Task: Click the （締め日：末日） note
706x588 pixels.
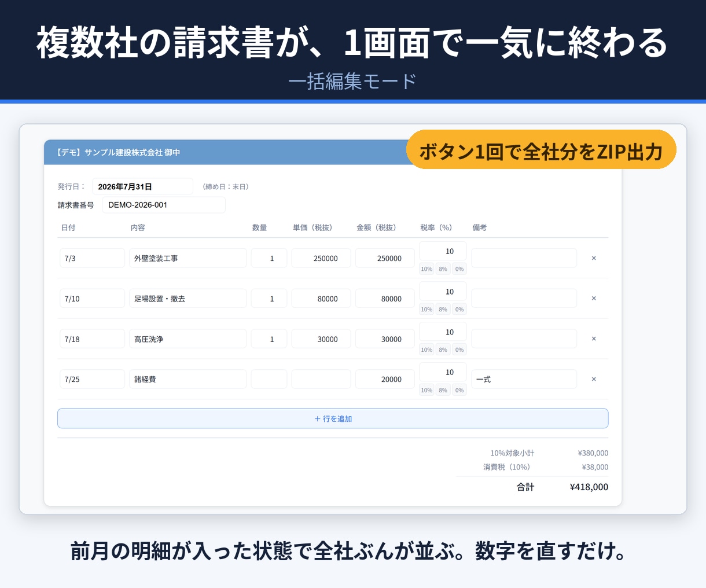Action: [x=226, y=186]
